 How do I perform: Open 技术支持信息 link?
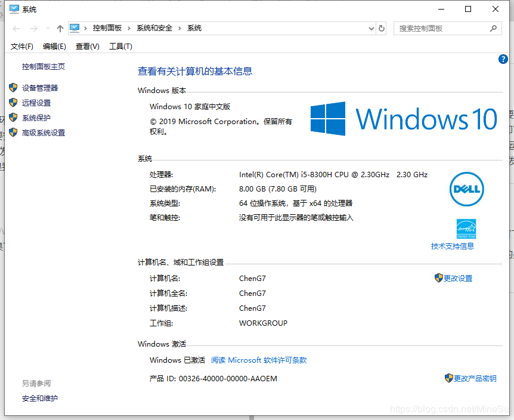point(453,246)
